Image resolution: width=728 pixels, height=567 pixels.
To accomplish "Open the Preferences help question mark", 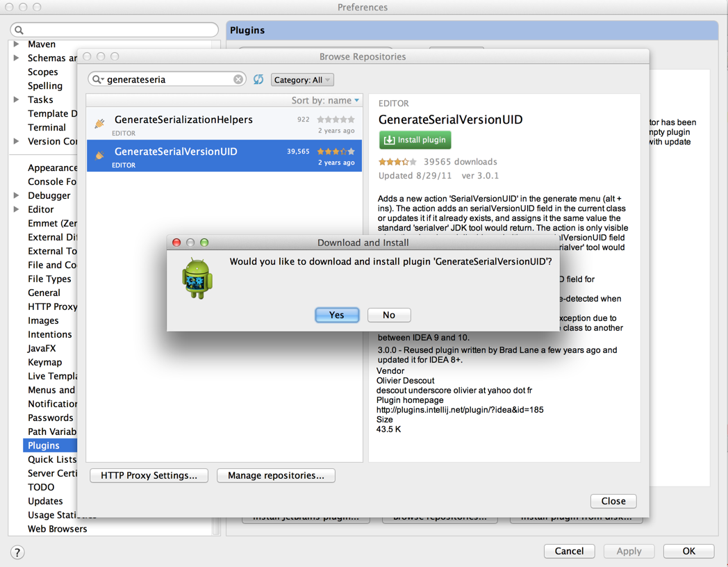I will coord(17,552).
